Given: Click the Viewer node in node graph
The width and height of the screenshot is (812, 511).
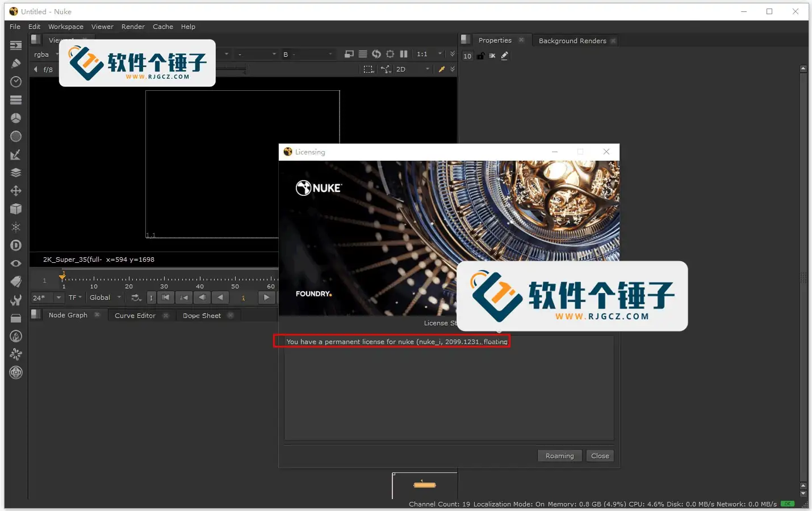Looking at the screenshot, I should coord(425,485).
